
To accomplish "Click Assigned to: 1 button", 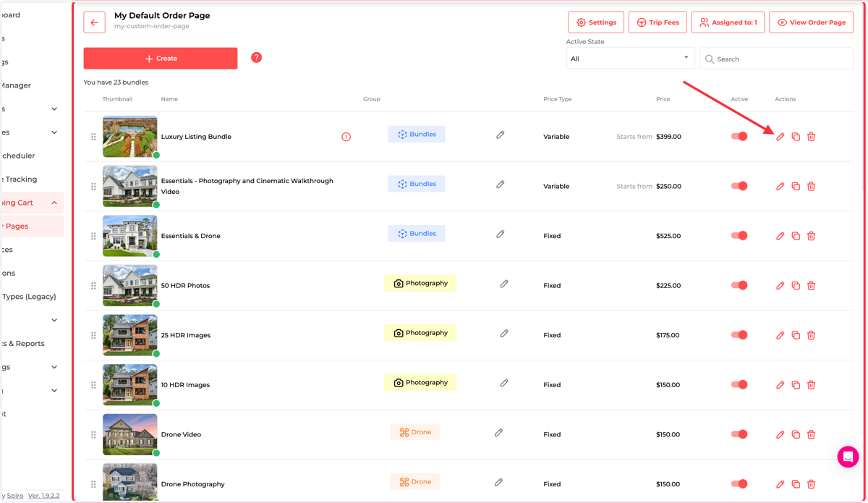I will pos(728,22).
